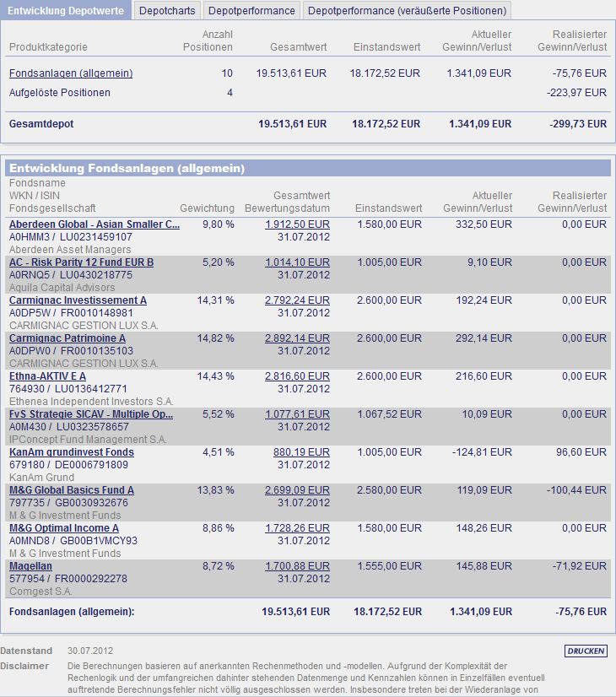Open M&G Global Basics Fund A
The image size is (616, 697).
point(72,490)
